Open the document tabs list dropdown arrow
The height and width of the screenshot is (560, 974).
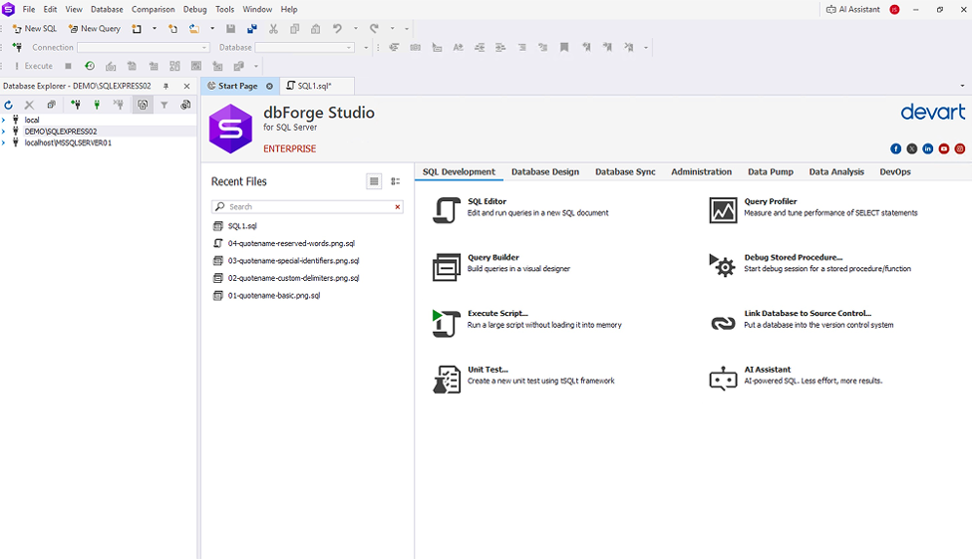click(x=963, y=87)
